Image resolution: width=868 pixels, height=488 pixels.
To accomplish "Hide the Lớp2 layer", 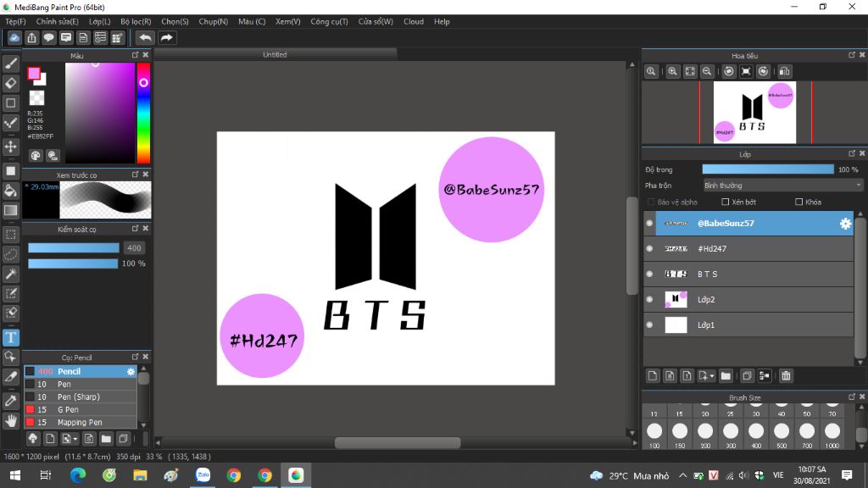I will 649,299.
